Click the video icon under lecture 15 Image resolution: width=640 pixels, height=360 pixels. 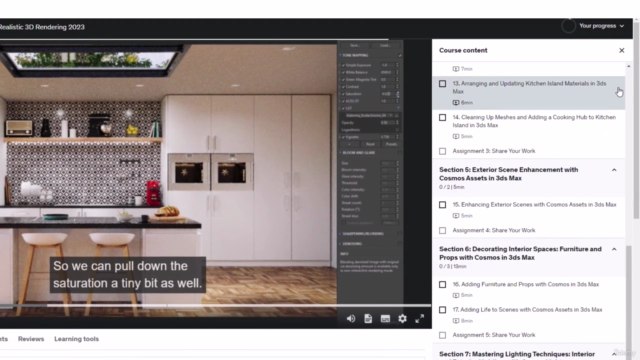(456, 216)
